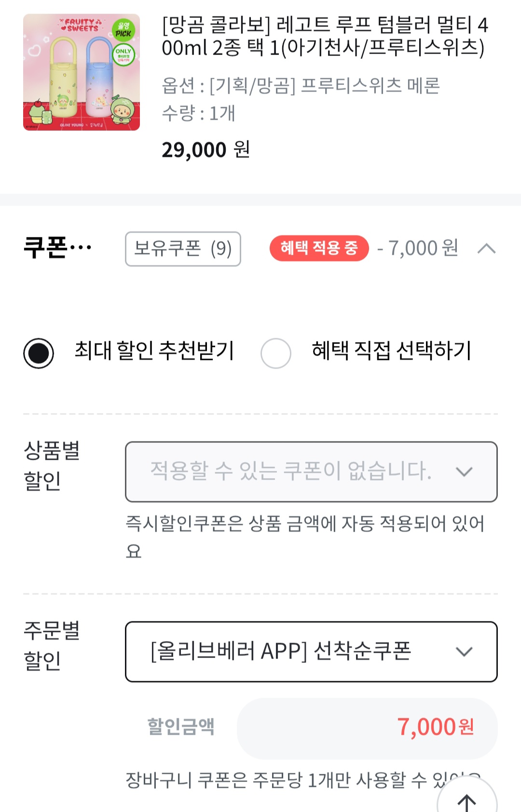Click the green ONLY badge on the product image
521x812 pixels.
[123, 55]
